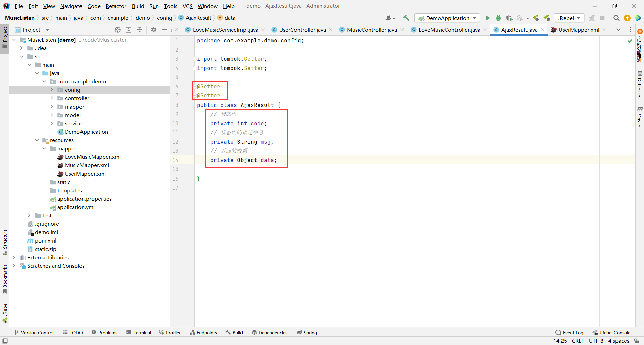Start debugging with the green bug icon

[x=498, y=18]
